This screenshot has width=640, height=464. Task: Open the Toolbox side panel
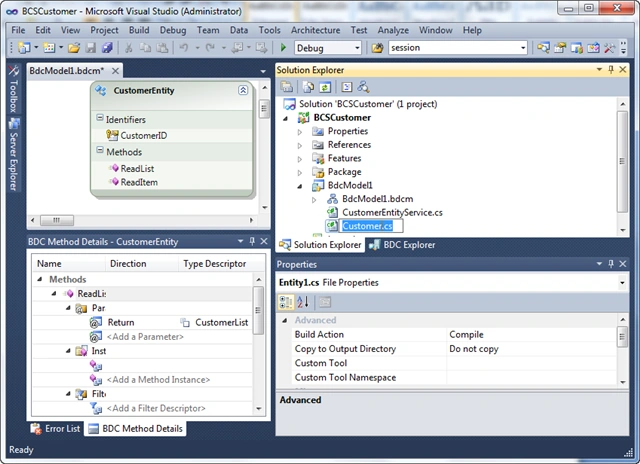[x=13, y=89]
